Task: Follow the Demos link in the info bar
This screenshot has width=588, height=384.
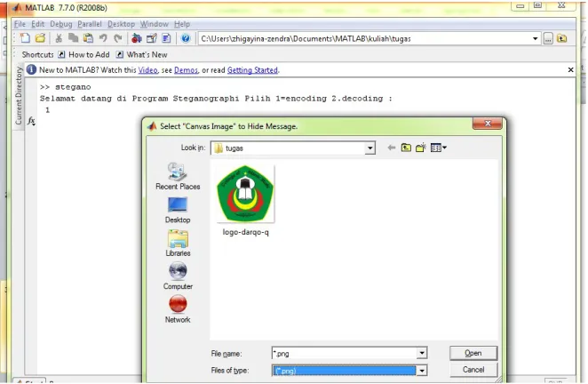Action: point(186,70)
